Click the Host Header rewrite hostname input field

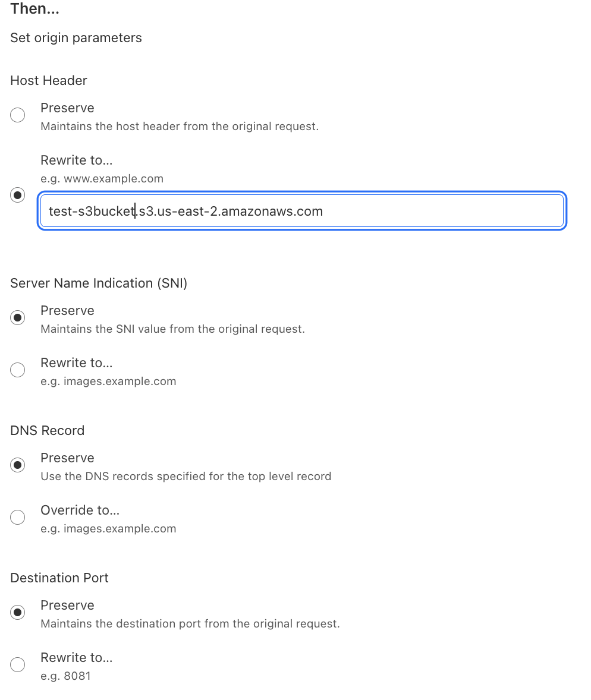click(301, 211)
